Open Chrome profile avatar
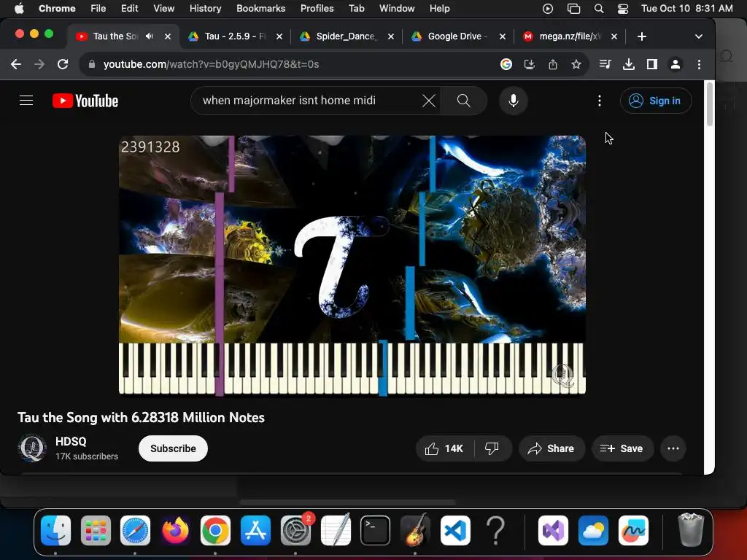 click(x=675, y=64)
